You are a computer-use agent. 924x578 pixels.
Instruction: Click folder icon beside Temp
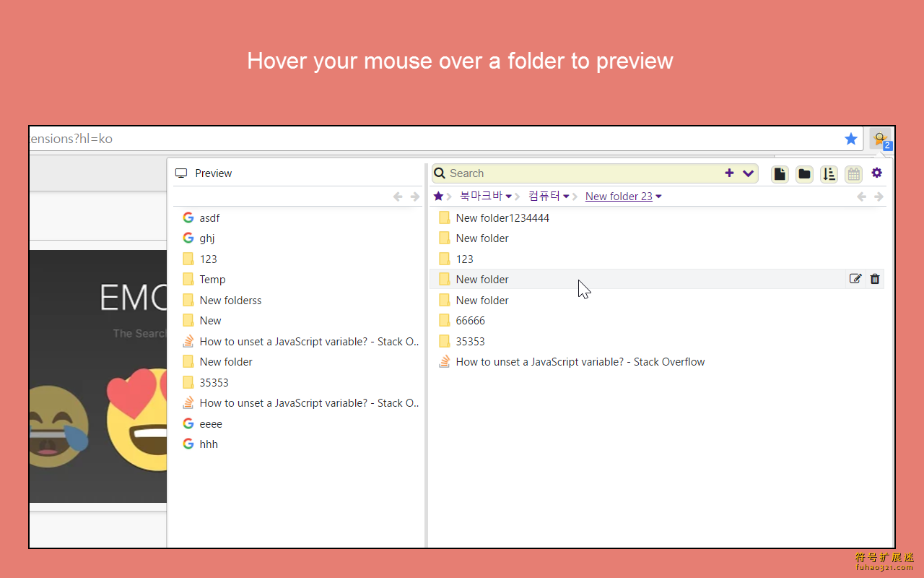coord(188,279)
